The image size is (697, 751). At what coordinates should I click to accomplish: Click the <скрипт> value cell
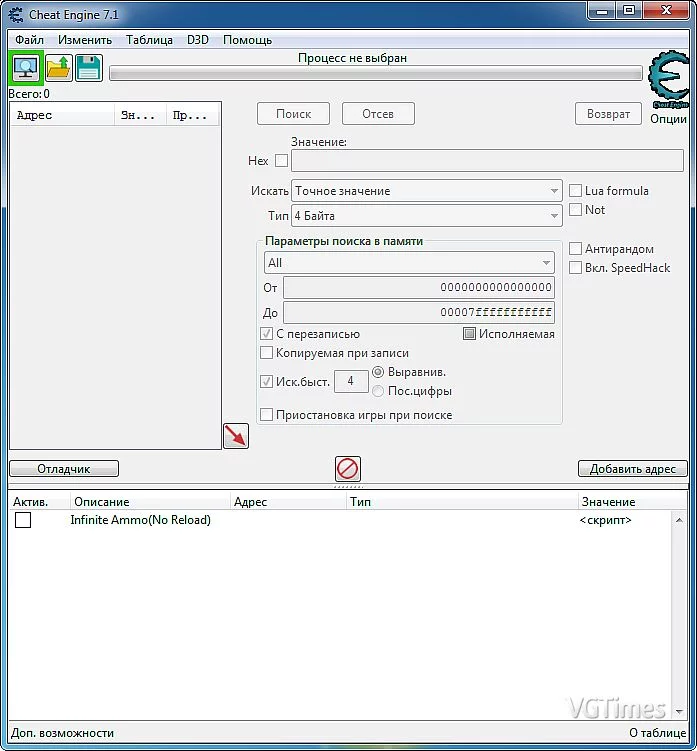[606, 520]
